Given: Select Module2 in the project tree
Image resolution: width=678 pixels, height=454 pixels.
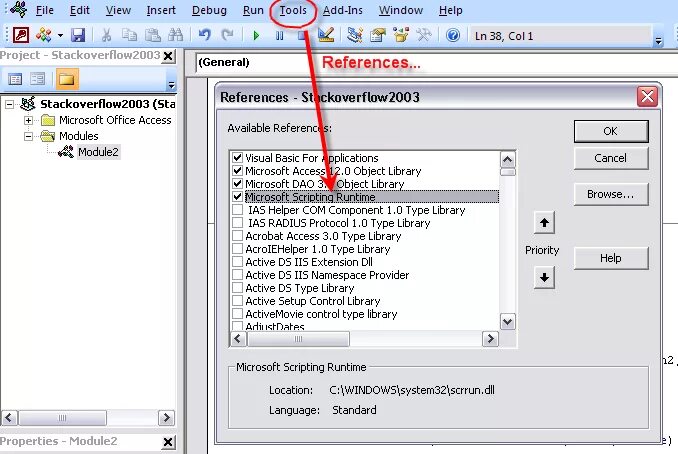Looking at the screenshot, I should click(x=98, y=152).
